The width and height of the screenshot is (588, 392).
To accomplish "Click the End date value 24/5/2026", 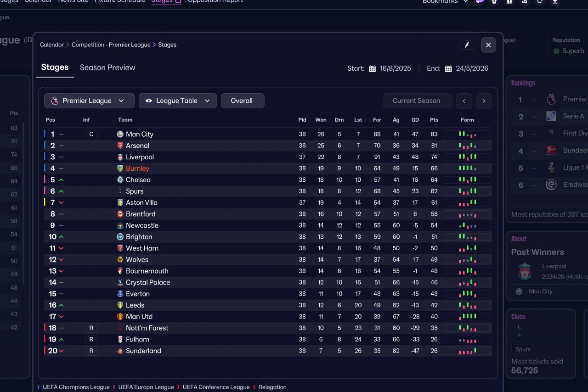I will click(472, 69).
